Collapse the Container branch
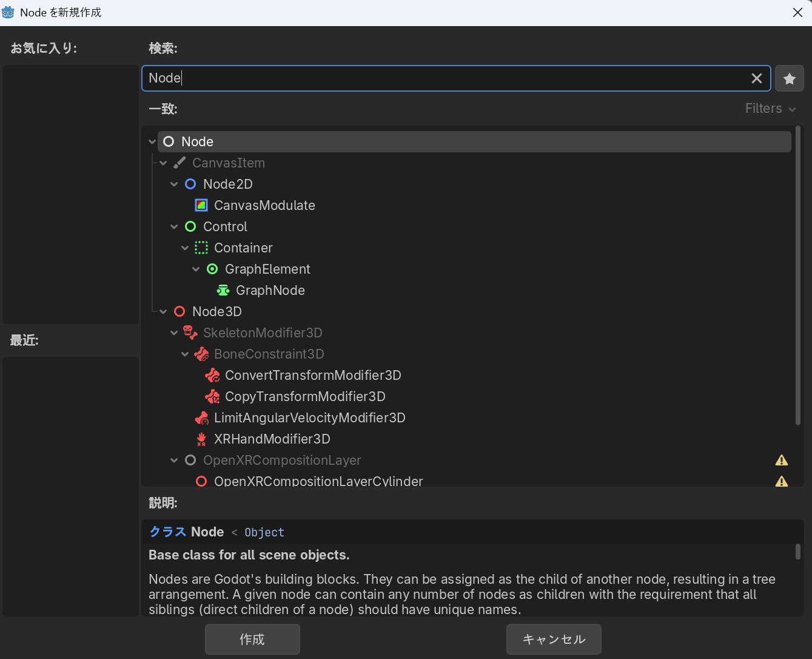Screen dimensions: 812x659 pyautogui.click(x=185, y=248)
